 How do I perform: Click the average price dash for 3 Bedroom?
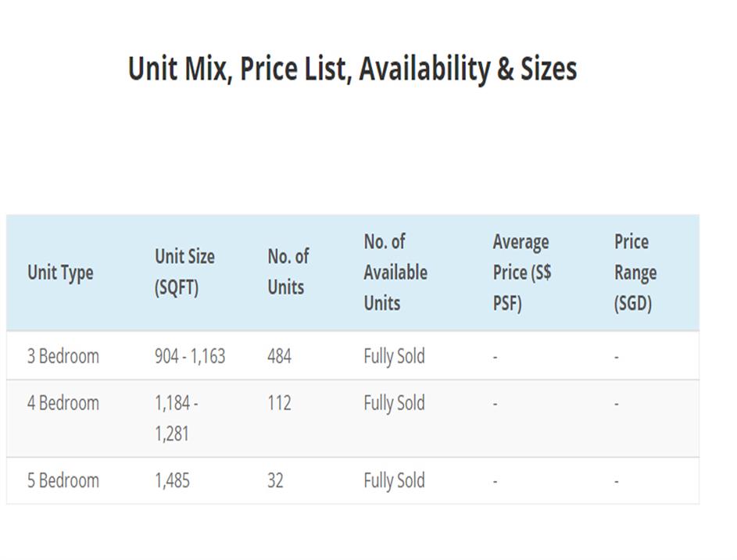pos(496,357)
